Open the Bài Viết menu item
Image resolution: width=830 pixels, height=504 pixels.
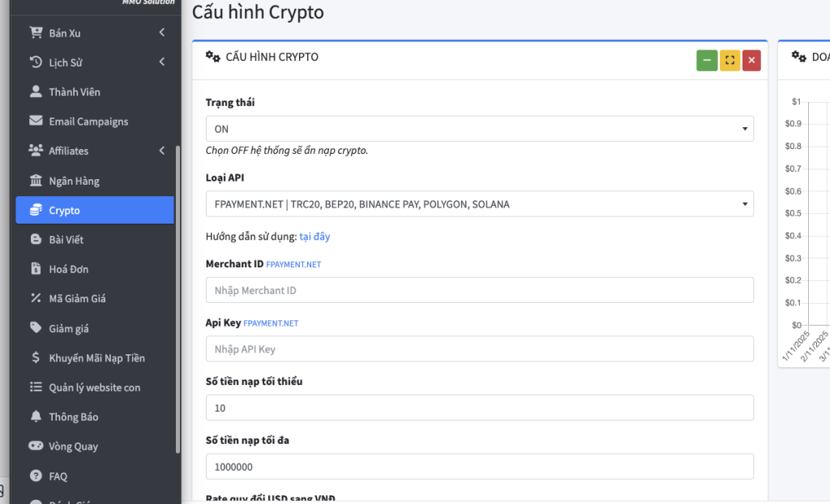pyautogui.click(x=66, y=240)
